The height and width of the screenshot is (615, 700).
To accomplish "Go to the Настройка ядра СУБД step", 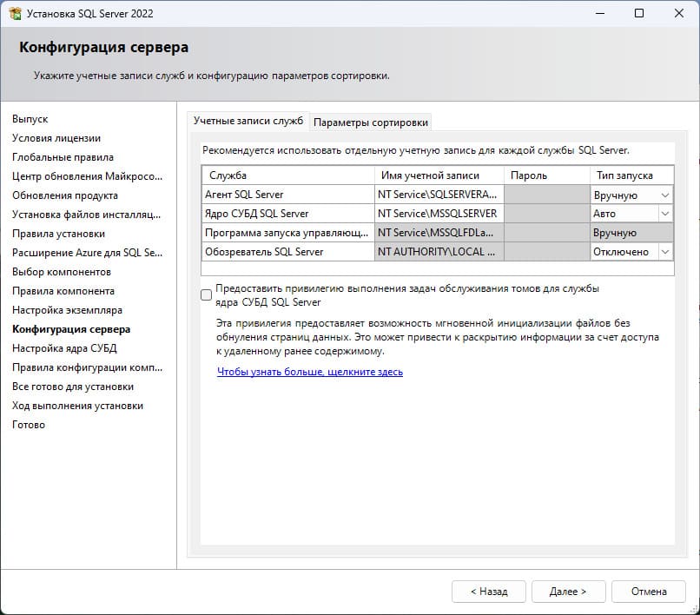I will 64,348.
